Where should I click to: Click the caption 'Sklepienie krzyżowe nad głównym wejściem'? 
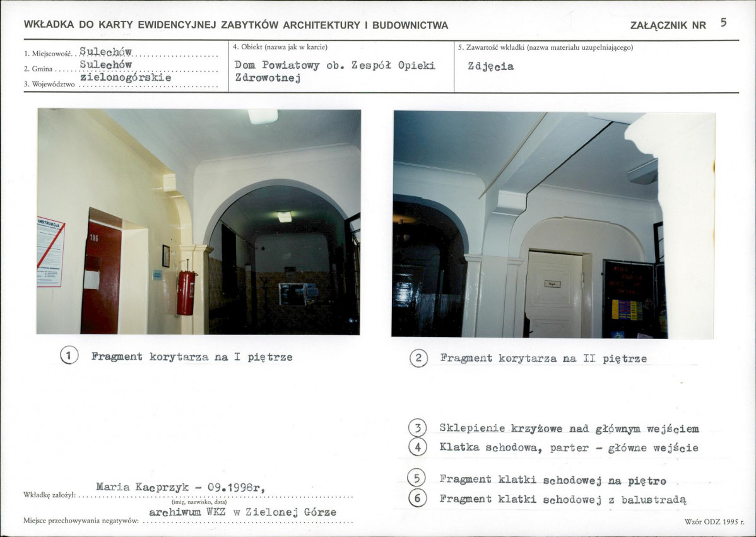point(569,428)
